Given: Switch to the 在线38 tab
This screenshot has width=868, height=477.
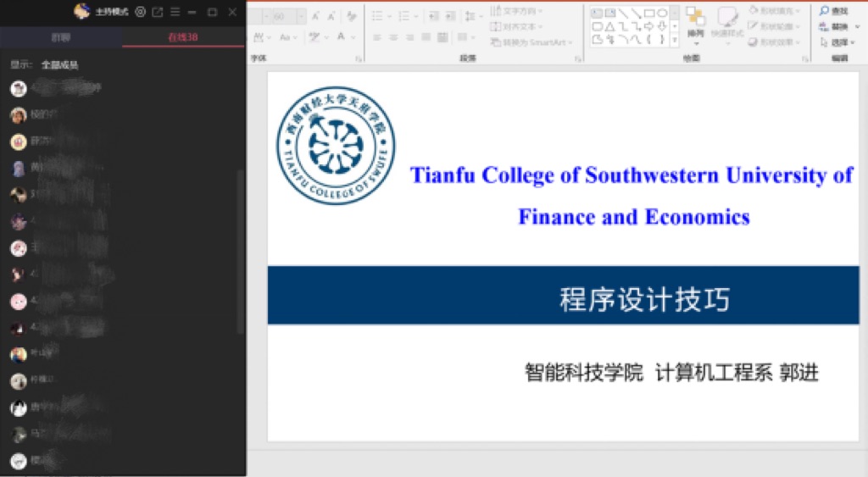Looking at the screenshot, I should click(x=183, y=37).
